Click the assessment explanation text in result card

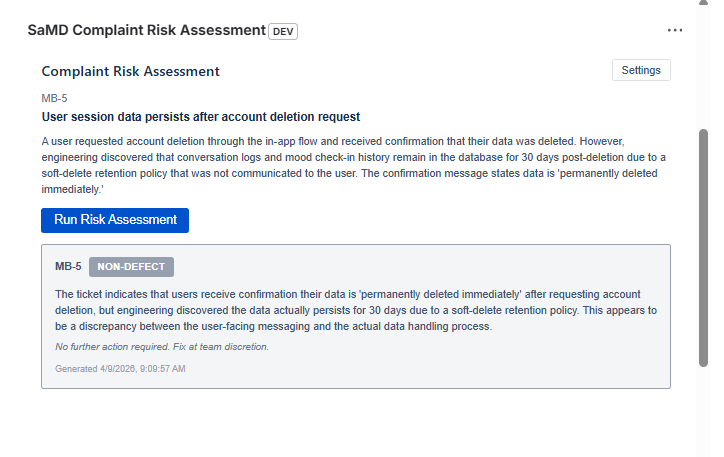click(355, 310)
